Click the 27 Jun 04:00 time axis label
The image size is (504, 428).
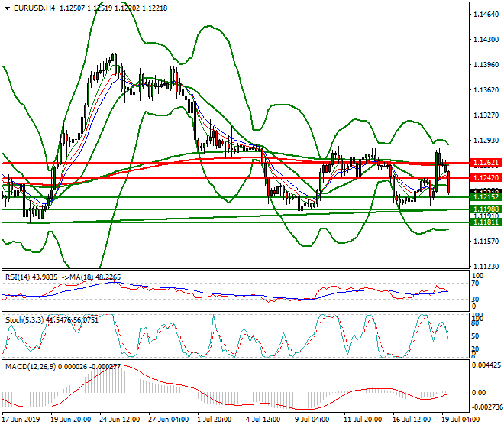[169, 420]
